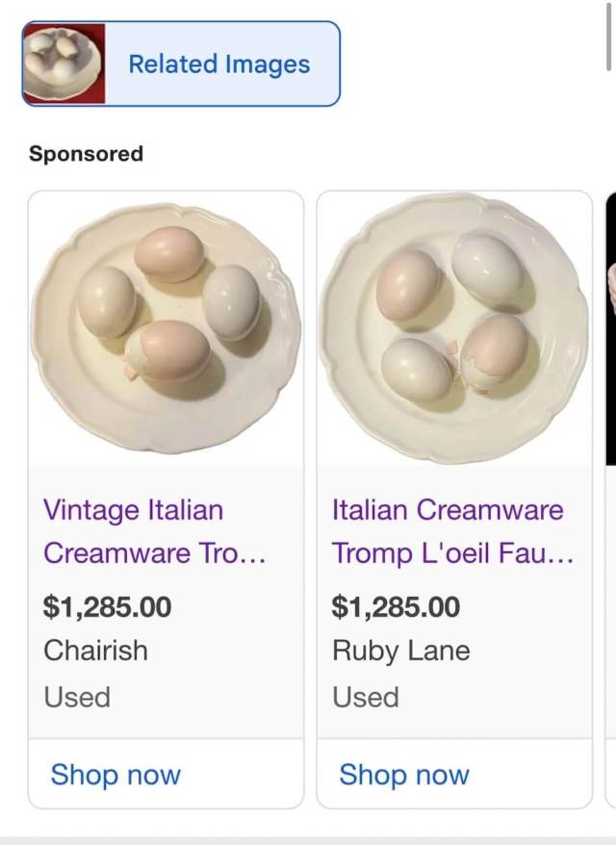Click the Used label under Ruby Lane
This screenshot has width=616, height=845.
[366, 697]
